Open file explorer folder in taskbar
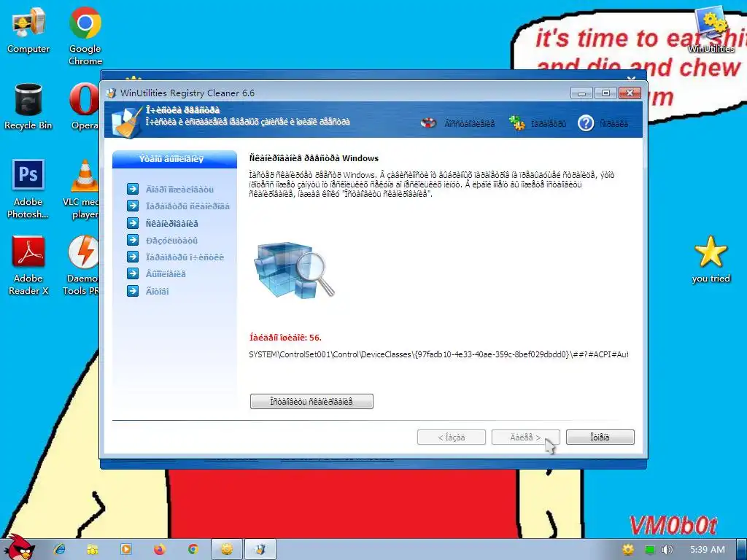The image size is (747, 560). [x=93, y=550]
